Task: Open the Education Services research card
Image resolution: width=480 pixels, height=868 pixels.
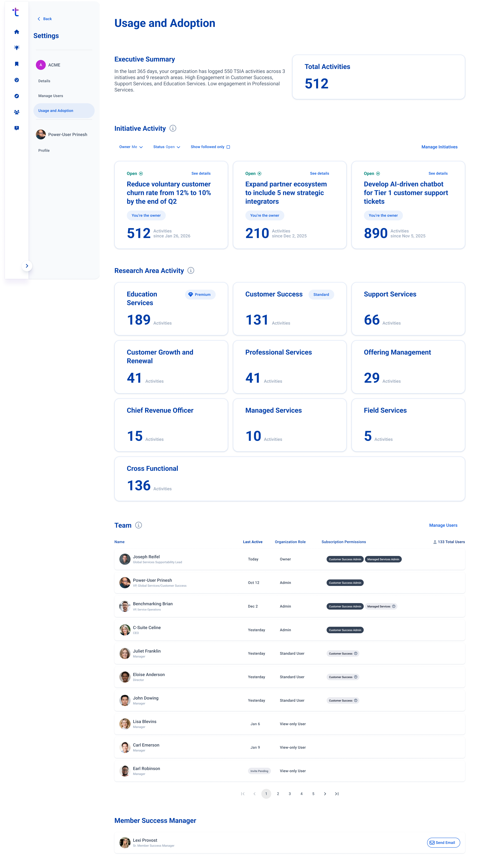Action: click(171, 309)
